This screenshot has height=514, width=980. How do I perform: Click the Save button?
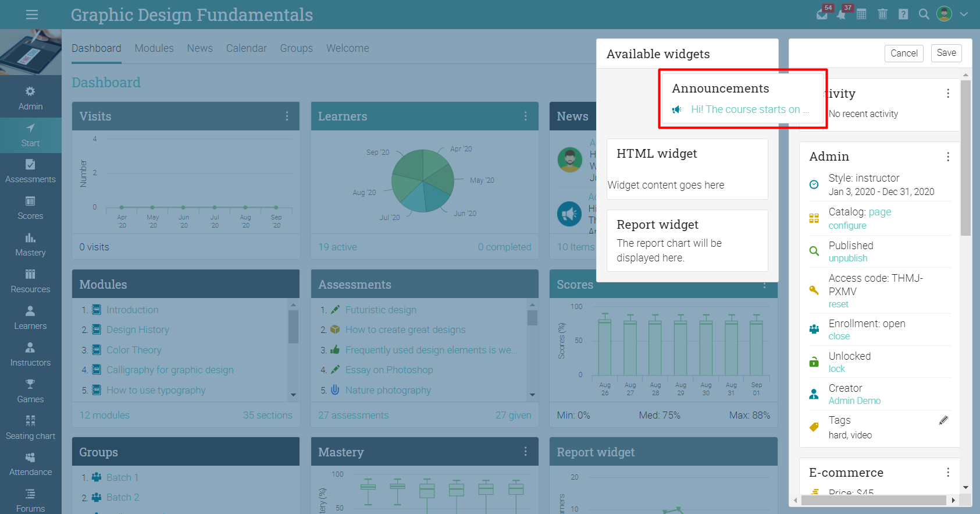(946, 53)
